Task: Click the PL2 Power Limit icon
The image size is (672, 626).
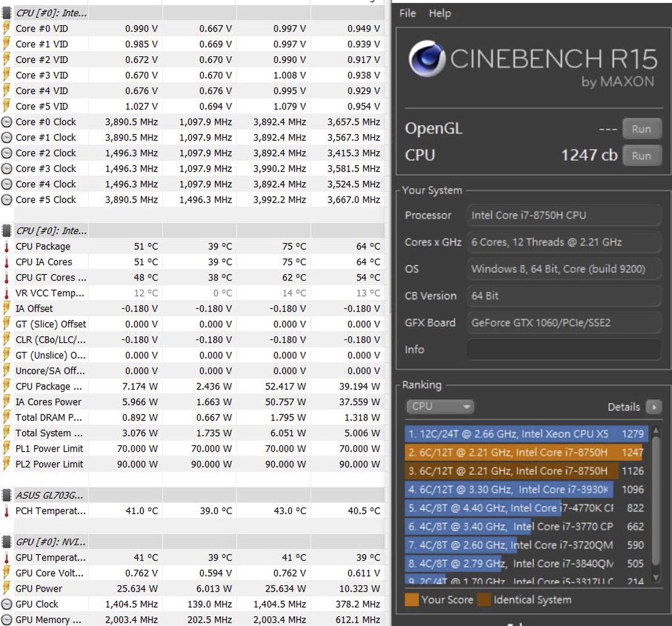Action: pos(6,464)
